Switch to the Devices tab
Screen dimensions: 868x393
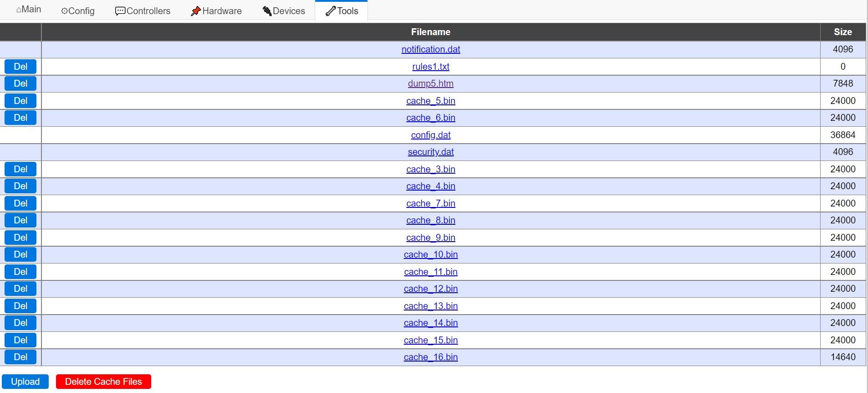pos(284,10)
